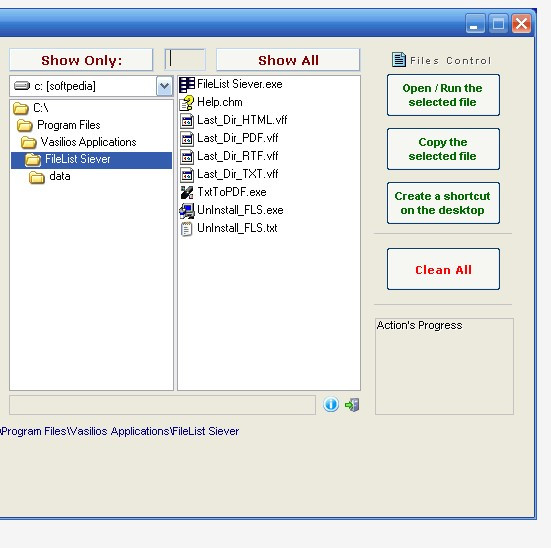Select Vasilios Applications in the folder tree
The image size is (551, 548).
coord(89,142)
